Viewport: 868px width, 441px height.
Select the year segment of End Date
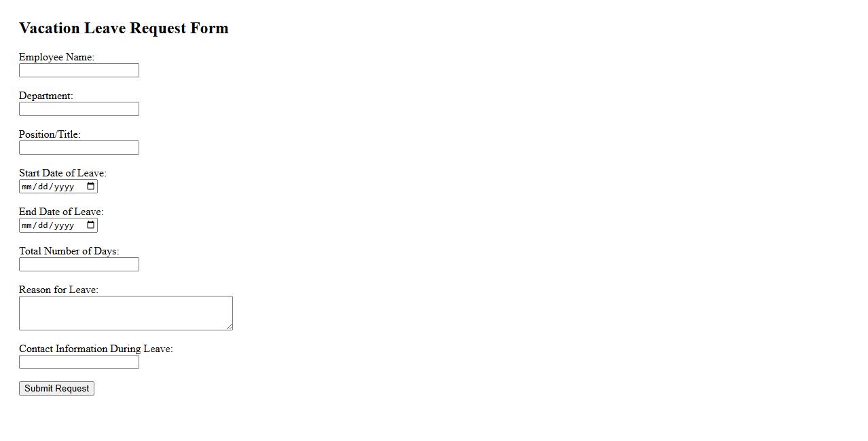64,225
